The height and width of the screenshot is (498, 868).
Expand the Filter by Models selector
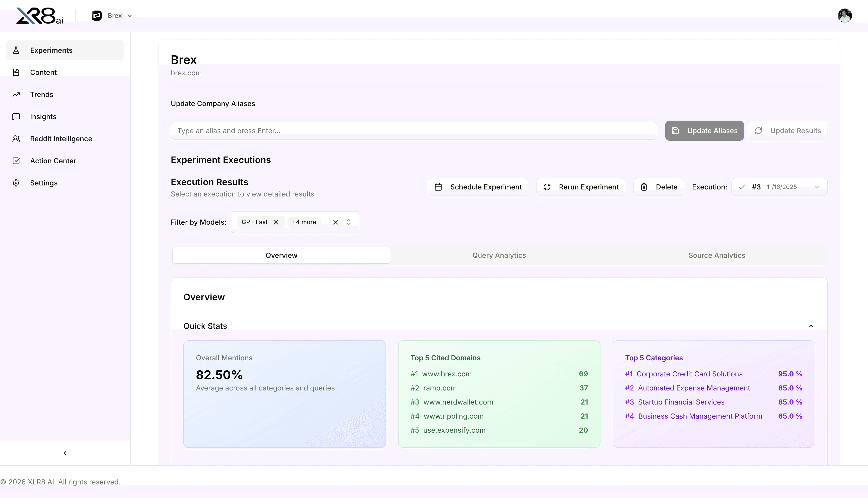pyautogui.click(x=348, y=222)
